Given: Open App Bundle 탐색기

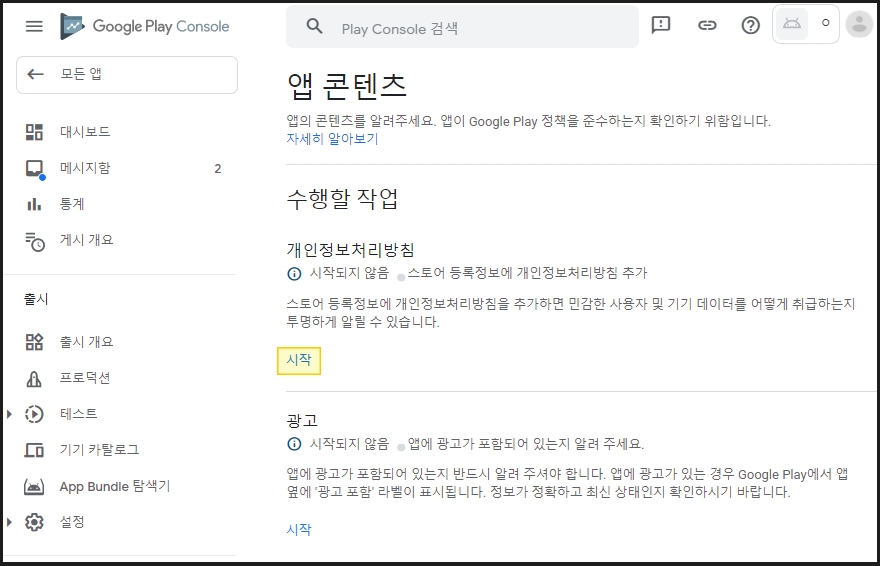Looking at the screenshot, I should click(x=114, y=486).
